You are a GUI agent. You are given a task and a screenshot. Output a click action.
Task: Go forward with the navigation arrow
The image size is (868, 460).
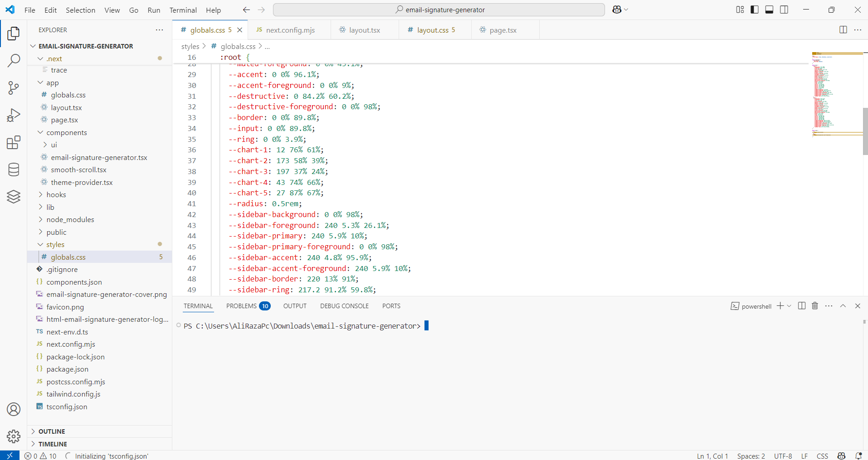(261, 10)
